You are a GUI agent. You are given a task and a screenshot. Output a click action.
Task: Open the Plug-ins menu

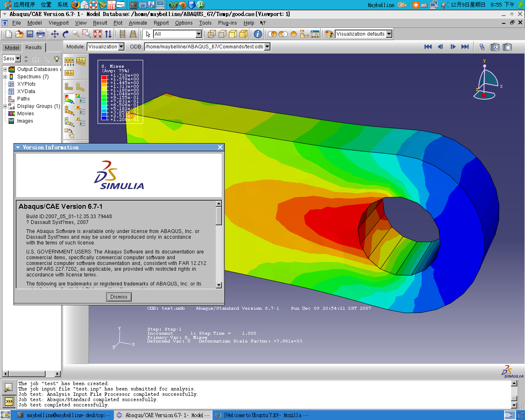(x=227, y=23)
